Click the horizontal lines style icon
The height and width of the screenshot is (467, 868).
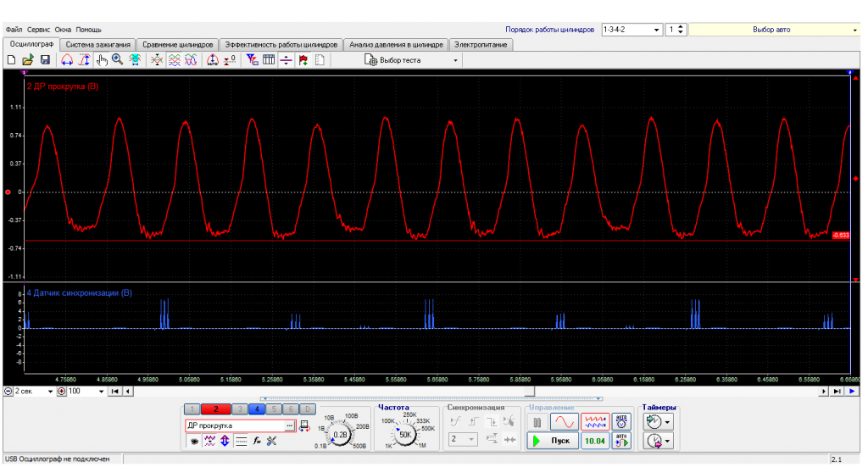(x=241, y=441)
